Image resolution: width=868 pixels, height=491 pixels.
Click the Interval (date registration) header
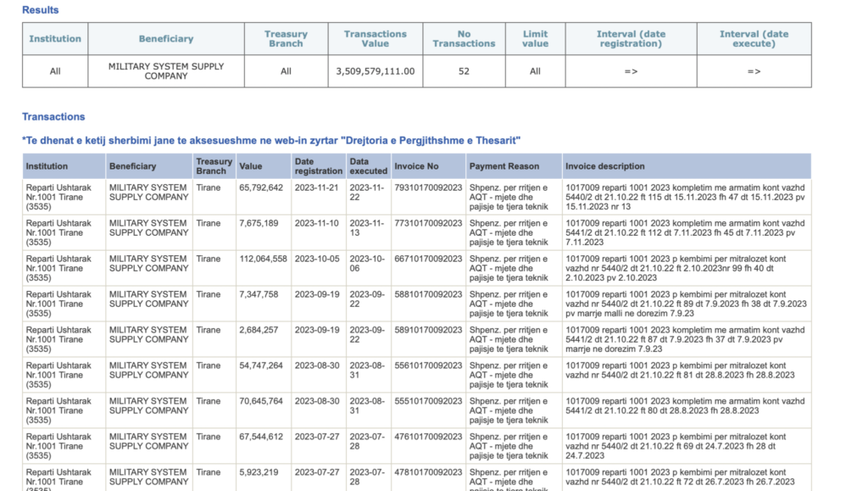pyautogui.click(x=631, y=39)
